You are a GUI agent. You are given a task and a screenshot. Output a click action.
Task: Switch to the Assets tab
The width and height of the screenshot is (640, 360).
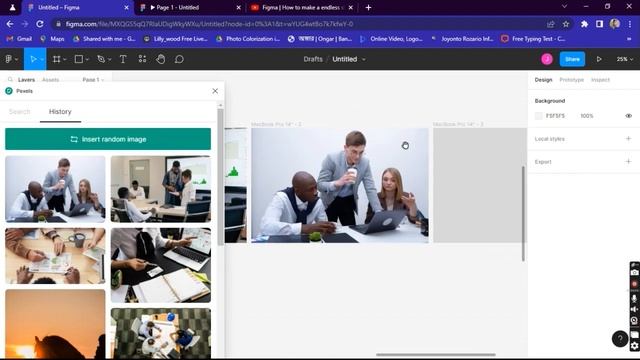[x=51, y=80]
